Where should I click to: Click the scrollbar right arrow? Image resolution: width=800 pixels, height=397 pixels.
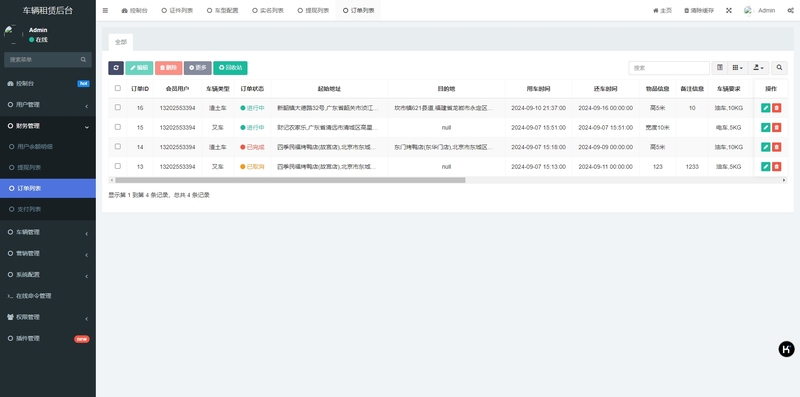tap(784, 180)
